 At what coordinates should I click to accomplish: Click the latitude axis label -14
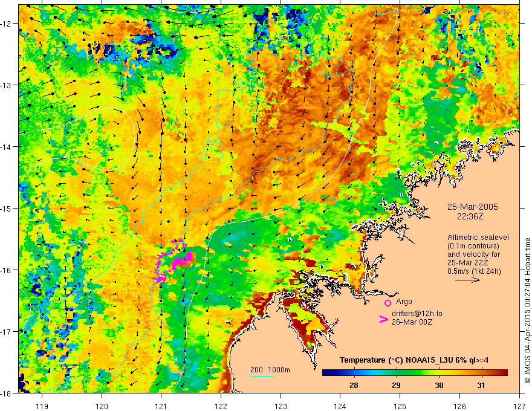pyautogui.click(x=6, y=147)
